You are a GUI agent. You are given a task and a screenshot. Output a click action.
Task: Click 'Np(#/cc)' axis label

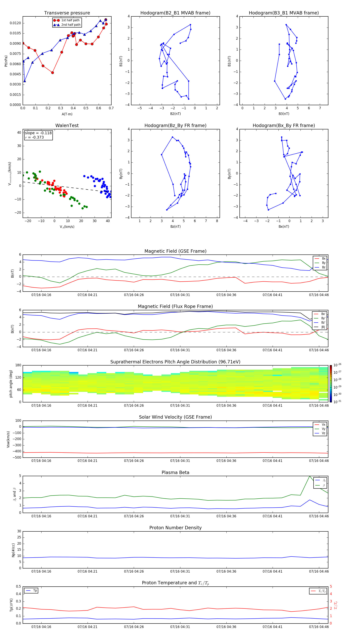[x=13, y=550]
